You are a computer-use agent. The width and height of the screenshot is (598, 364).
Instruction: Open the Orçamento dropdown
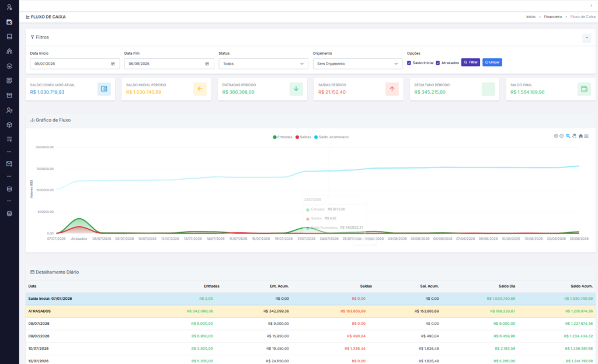357,64
